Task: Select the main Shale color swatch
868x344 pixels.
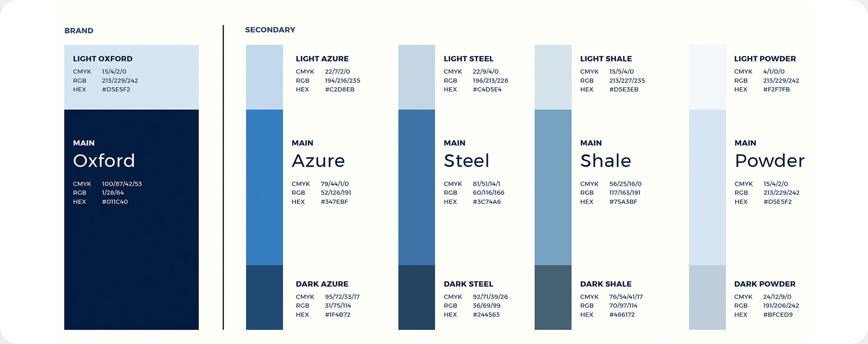Action: [553, 187]
